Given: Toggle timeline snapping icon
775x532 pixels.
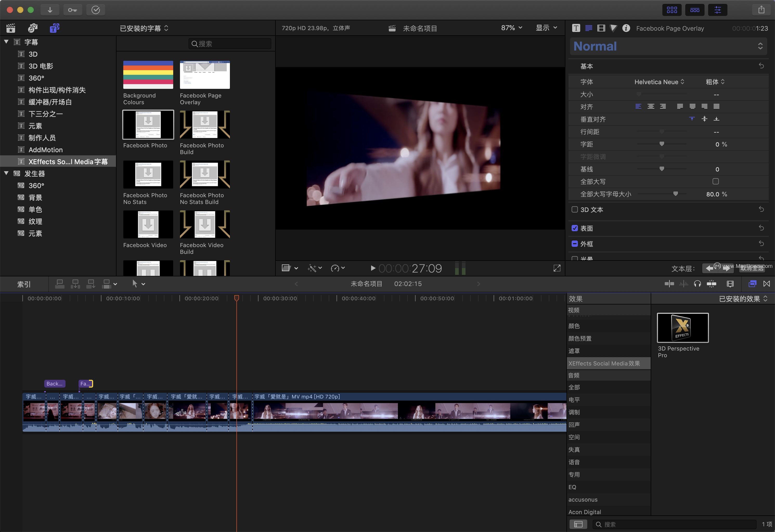Looking at the screenshot, I should coord(711,284).
